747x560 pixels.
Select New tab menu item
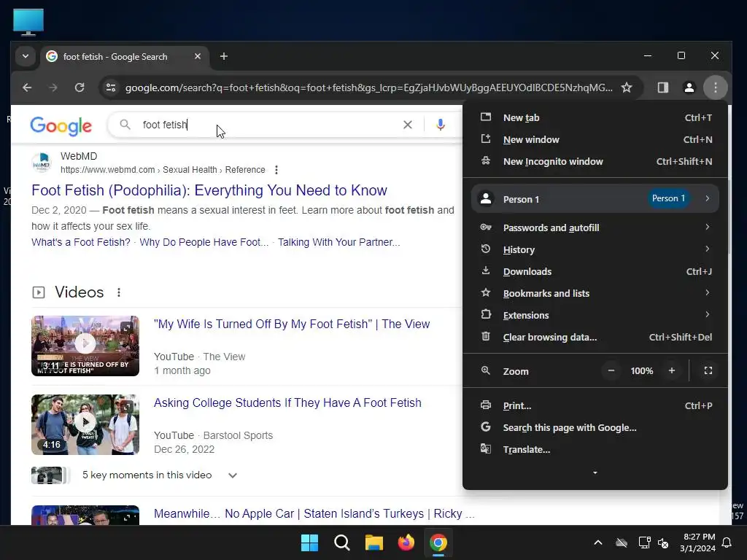[595, 117]
